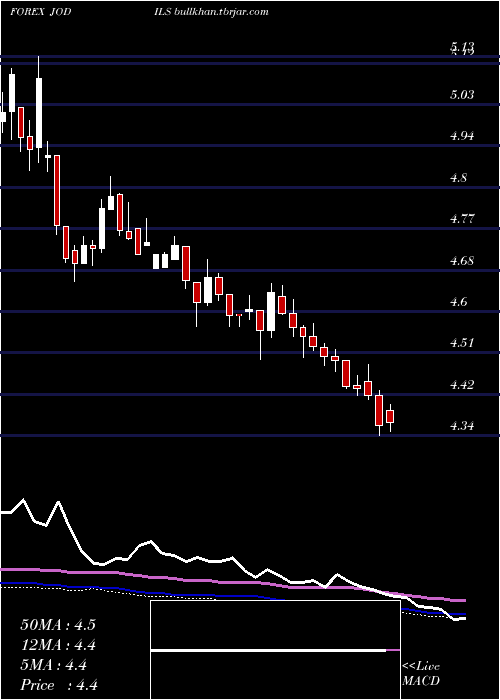Click the last red candlestick on the chart
This screenshot has height=700, width=500.
390,417
